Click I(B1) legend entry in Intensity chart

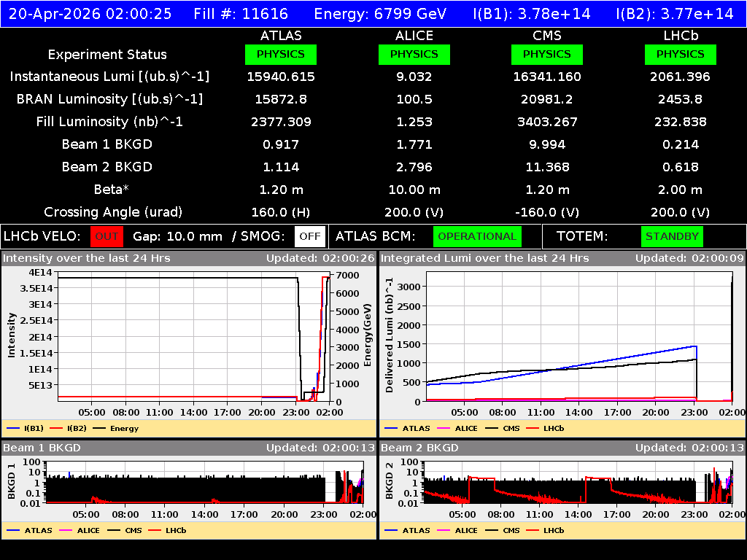point(26,428)
